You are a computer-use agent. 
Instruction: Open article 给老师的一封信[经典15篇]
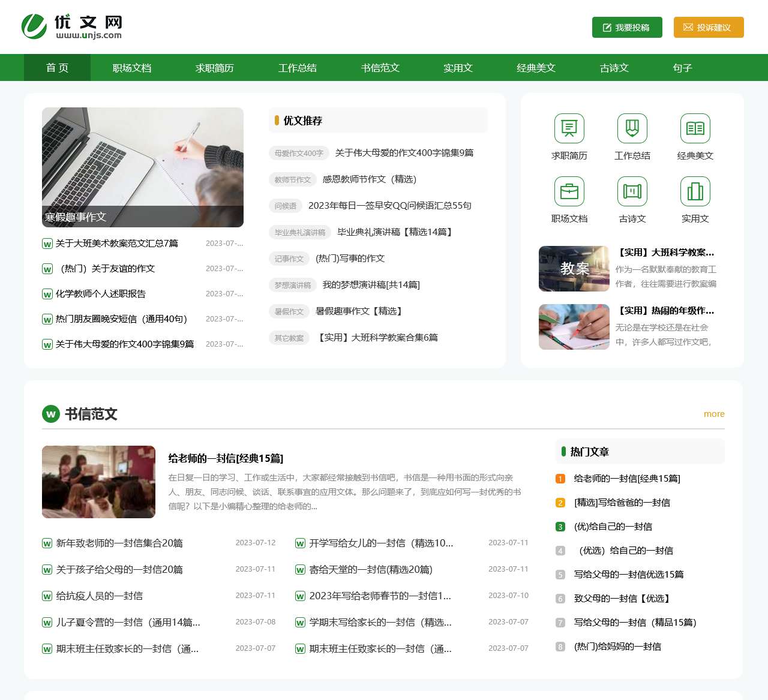(226, 458)
